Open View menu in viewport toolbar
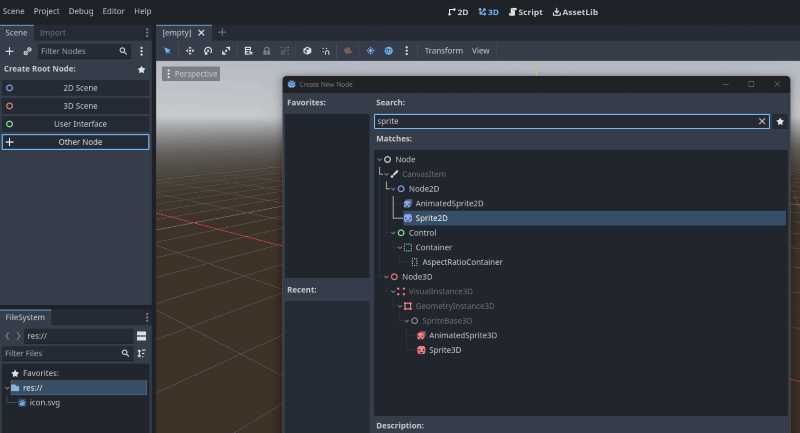 480,51
